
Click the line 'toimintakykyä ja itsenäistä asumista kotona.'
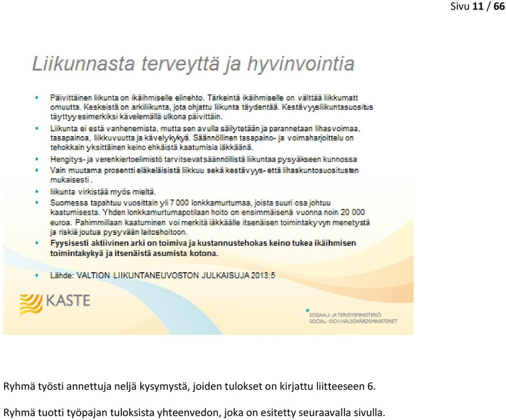134,253
